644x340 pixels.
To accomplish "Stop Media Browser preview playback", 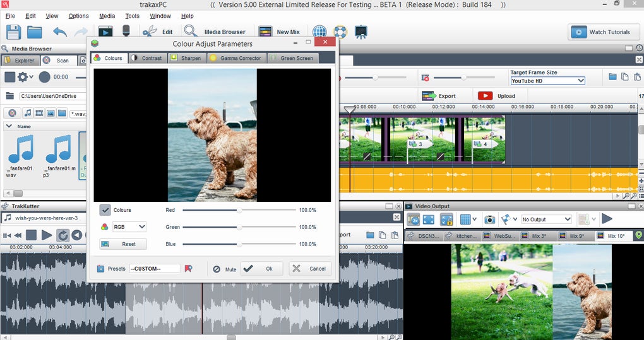I will coord(10,77).
